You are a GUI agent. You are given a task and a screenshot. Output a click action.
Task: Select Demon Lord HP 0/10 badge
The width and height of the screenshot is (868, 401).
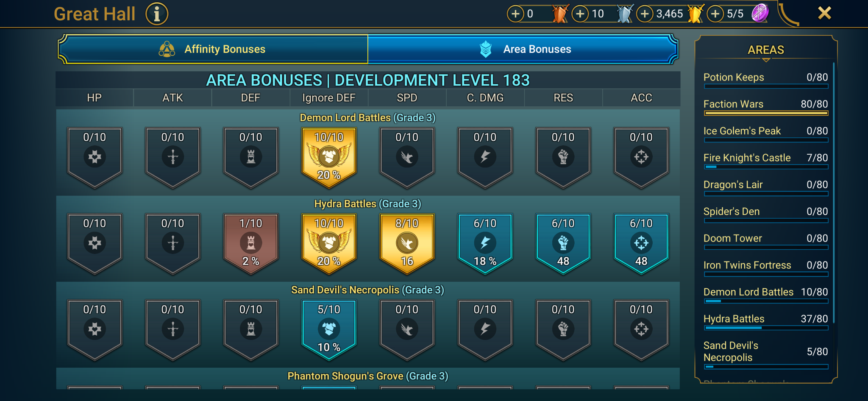click(x=95, y=157)
